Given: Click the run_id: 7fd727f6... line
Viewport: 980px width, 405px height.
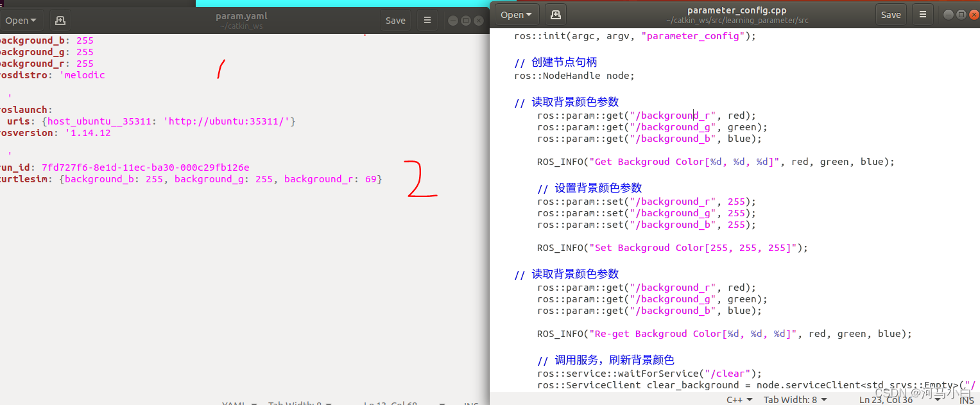Looking at the screenshot, I should tap(125, 168).
